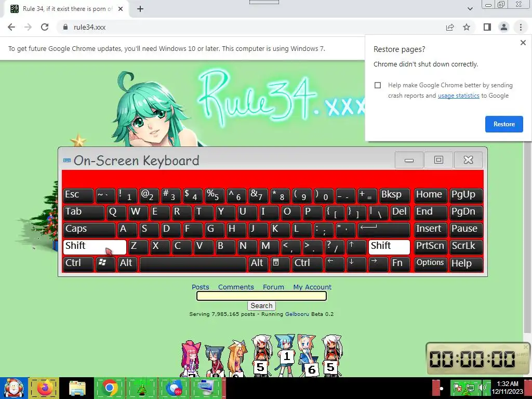The image size is (532, 399).
Task: Click the context menu key
Action: 280,263
